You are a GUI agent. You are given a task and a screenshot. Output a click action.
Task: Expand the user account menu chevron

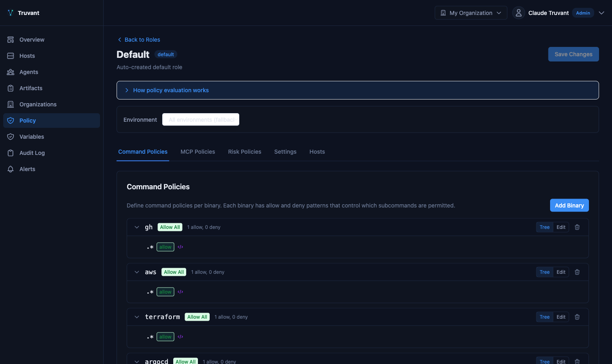click(x=601, y=13)
